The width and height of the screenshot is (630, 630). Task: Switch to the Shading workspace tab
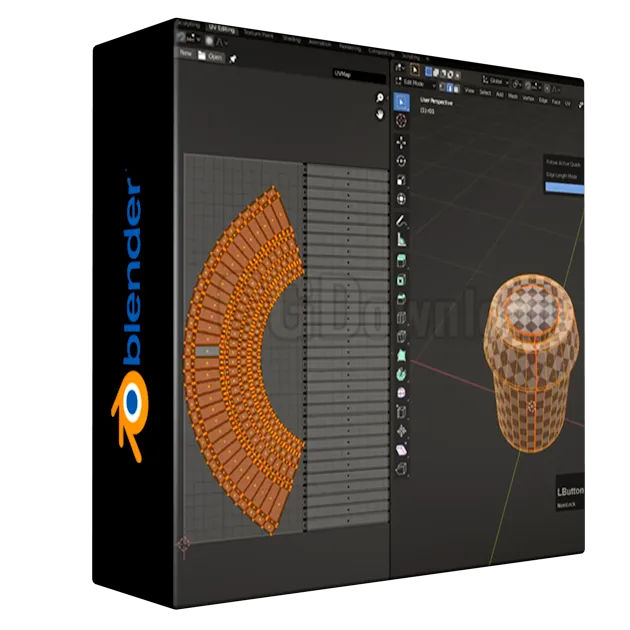[292, 39]
